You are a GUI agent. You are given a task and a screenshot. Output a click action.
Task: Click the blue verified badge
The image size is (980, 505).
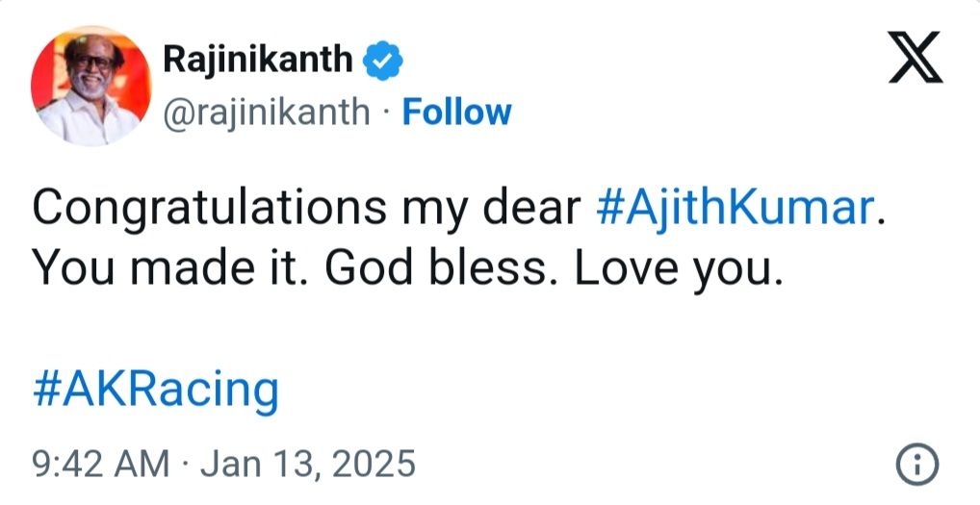383,62
